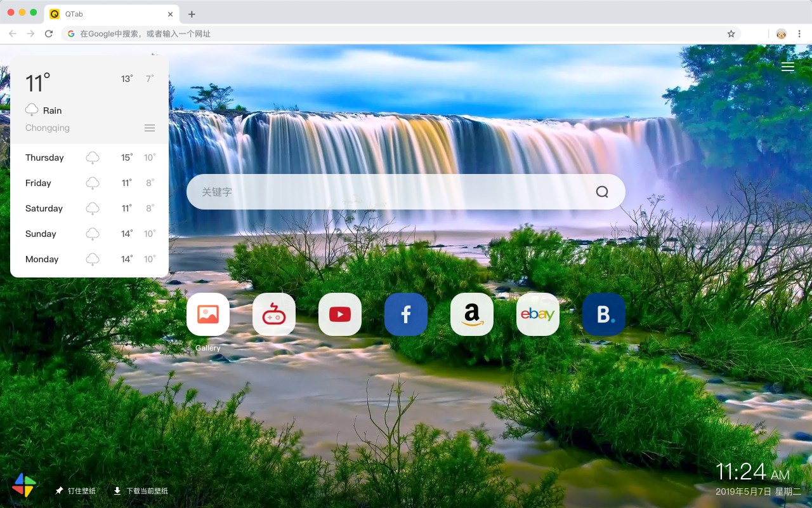Click the date 2019年5月7日 星期二
Screen dimensions: 812x508
(759, 491)
